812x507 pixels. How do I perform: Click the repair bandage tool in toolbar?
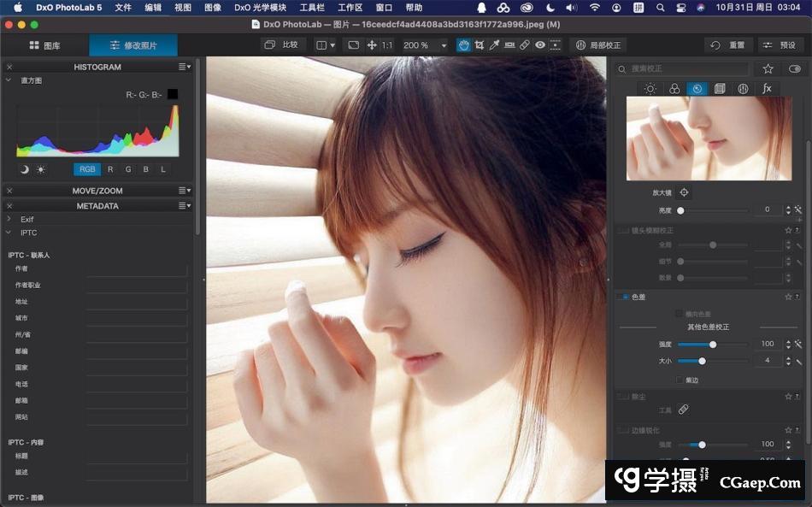[x=525, y=45]
